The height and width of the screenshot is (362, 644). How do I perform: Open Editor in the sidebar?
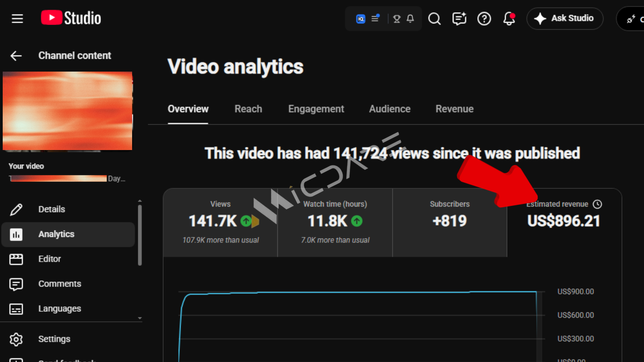click(x=68, y=259)
